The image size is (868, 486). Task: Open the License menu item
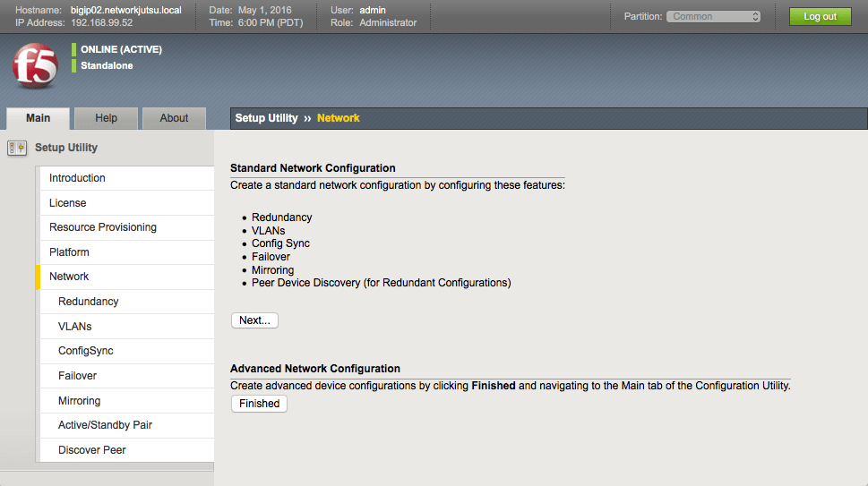pos(127,203)
